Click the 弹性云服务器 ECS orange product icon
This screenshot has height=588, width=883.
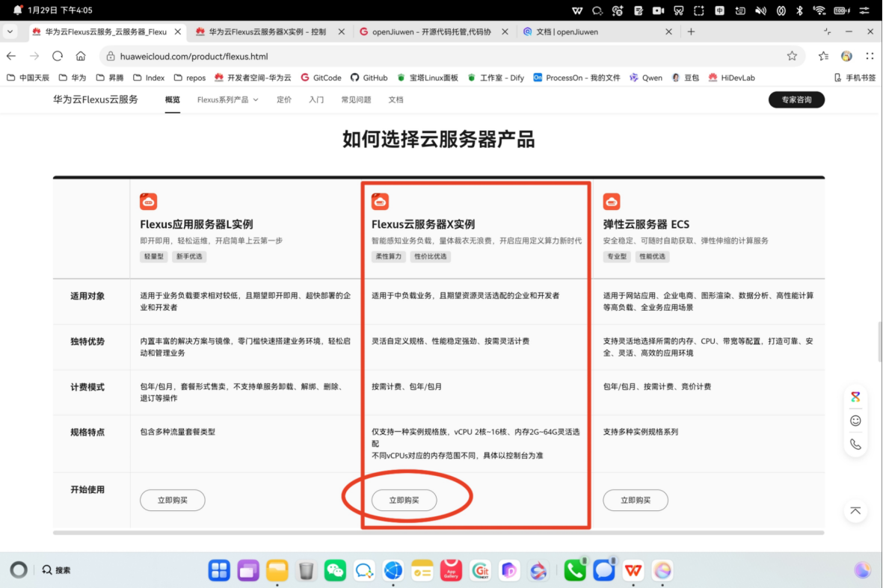[x=612, y=202]
